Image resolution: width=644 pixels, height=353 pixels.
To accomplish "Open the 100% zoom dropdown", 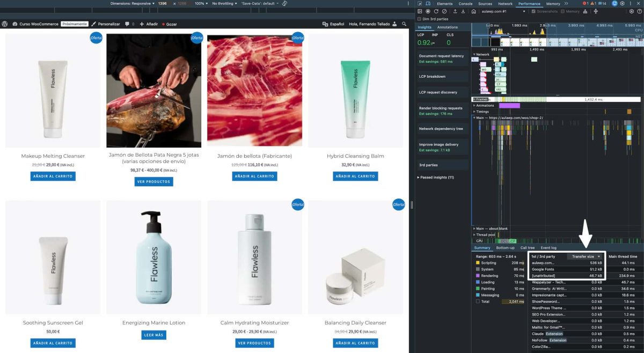I will pyautogui.click(x=201, y=3).
